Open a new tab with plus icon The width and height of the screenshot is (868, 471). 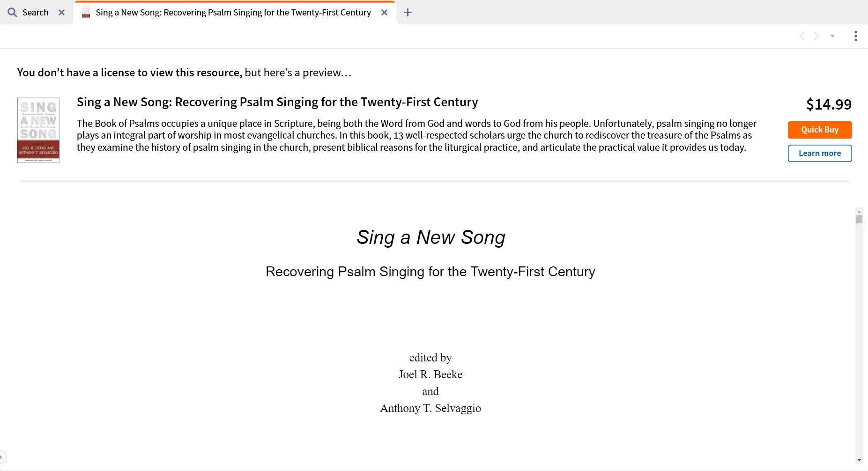[408, 13]
